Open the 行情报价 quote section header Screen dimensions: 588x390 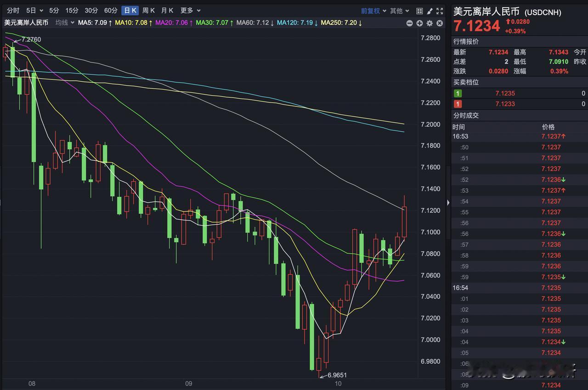[466, 41]
